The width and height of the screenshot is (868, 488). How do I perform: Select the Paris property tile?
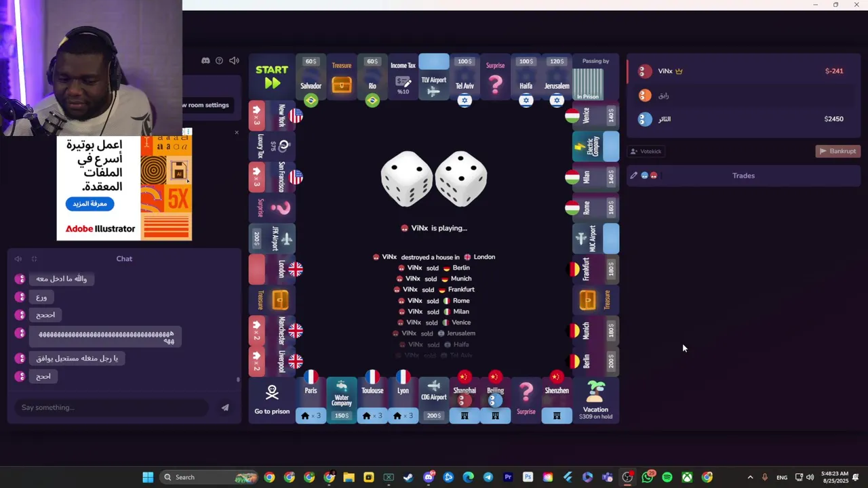pyautogui.click(x=311, y=397)
